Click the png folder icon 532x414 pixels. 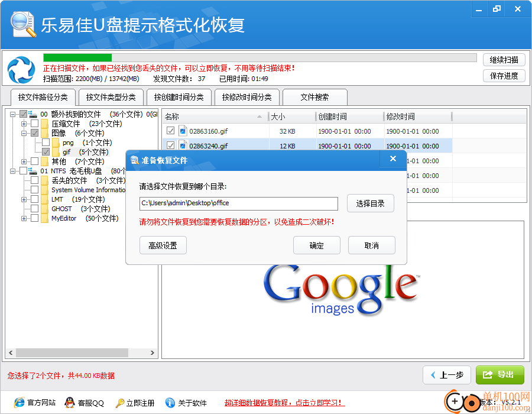point(56,143)
